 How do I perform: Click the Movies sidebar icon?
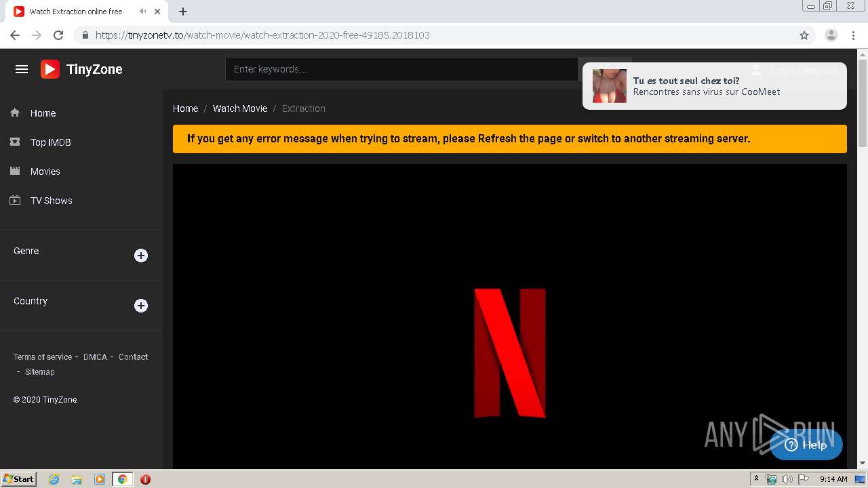[15, 171]
